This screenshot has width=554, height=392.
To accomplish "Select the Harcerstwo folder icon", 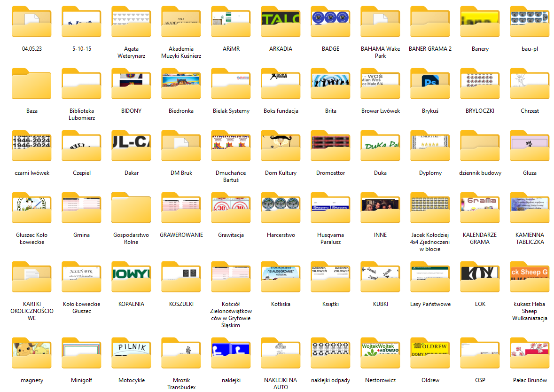I will (x=281, y=208).
